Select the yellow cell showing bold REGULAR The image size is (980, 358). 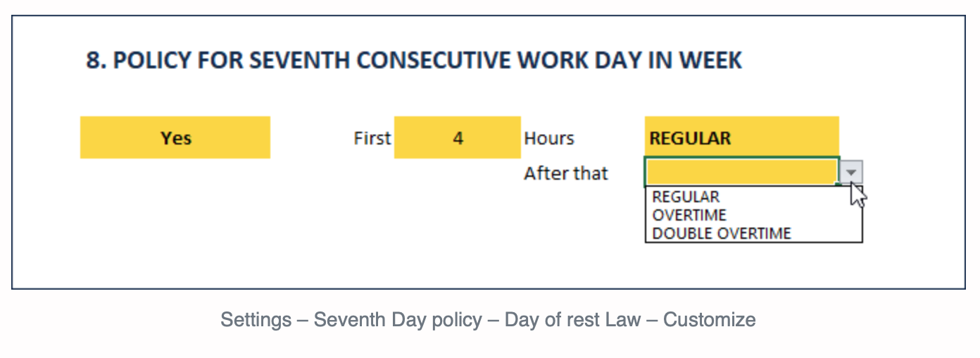point(742,137)
